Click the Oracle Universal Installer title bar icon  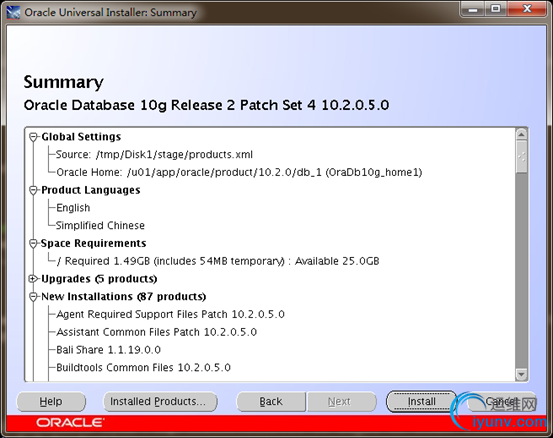[13, 13]
